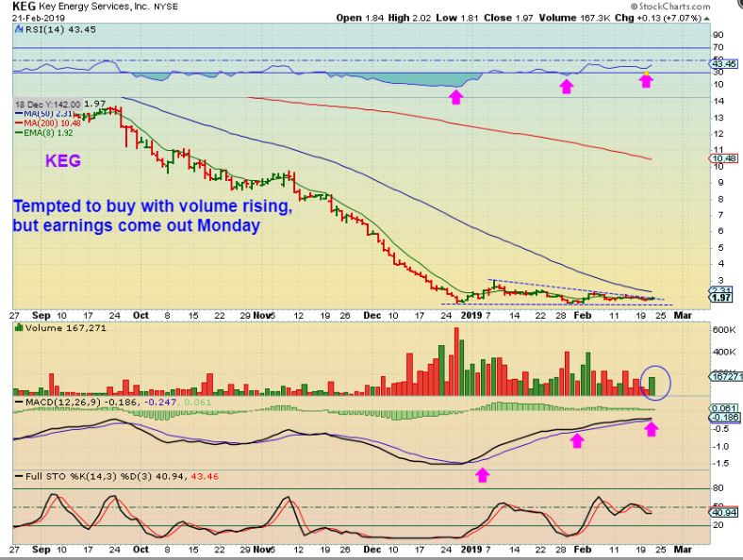Click the EMA(8) 1.92 legend entry
This screenshot has height=560, width=743.
(44, 133)
